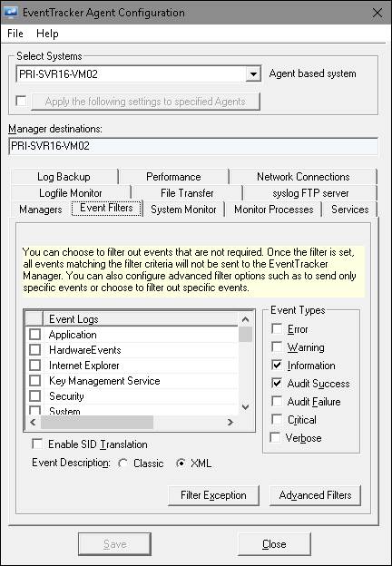Image resolution: width=392 pixels, height=566 pixels.
Task: Click Apply the following settings to specified Agents button
Action: click(x=145, y=102)
